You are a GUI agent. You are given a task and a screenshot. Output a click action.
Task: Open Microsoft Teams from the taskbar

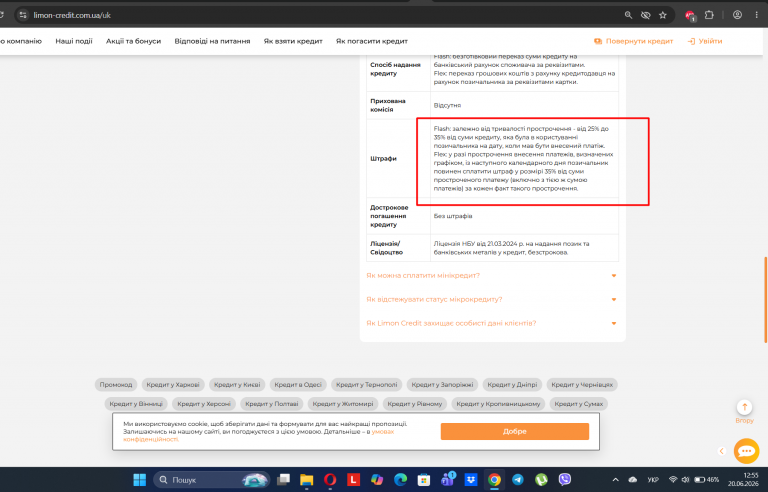[447, 479]
